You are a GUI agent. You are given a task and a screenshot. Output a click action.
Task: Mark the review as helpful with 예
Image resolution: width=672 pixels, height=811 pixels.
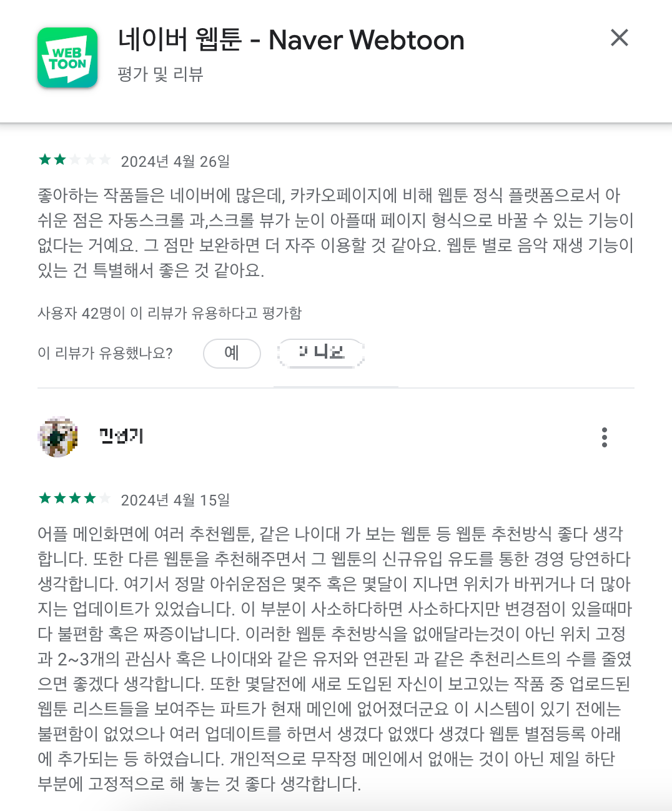click(x=232, y=354)
